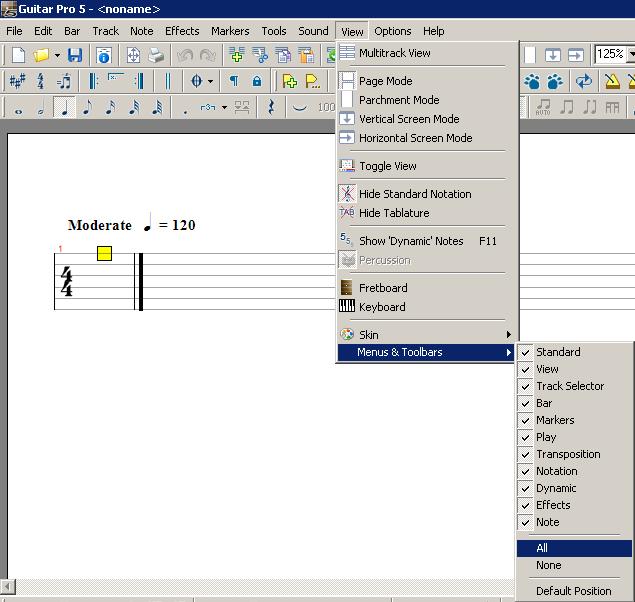Open the coda symbol dropdown arrow
Image resolution: width=635 pixels, height=602 pixels.
211,81
